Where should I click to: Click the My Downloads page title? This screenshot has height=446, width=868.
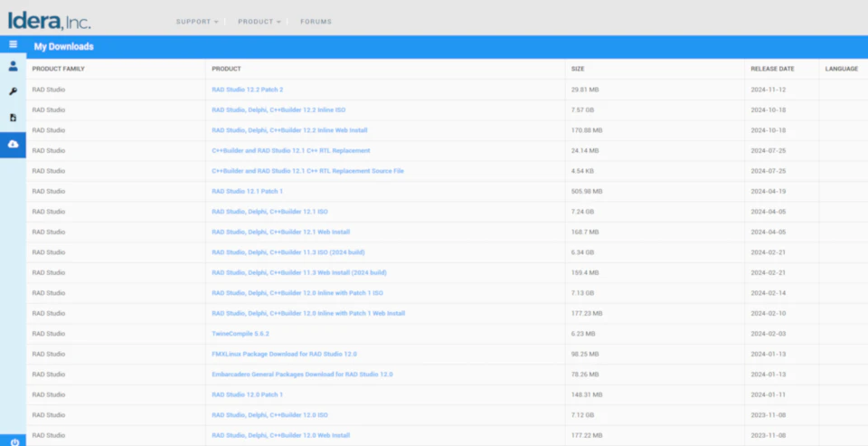(63, 46)
